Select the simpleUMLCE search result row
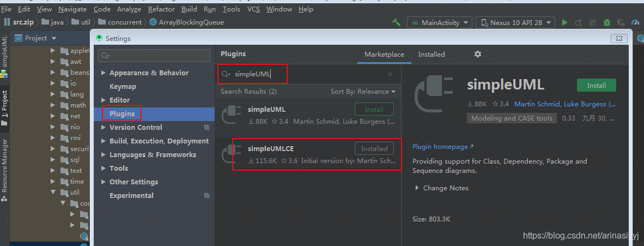644x246 pixels. tap(308, 154)
